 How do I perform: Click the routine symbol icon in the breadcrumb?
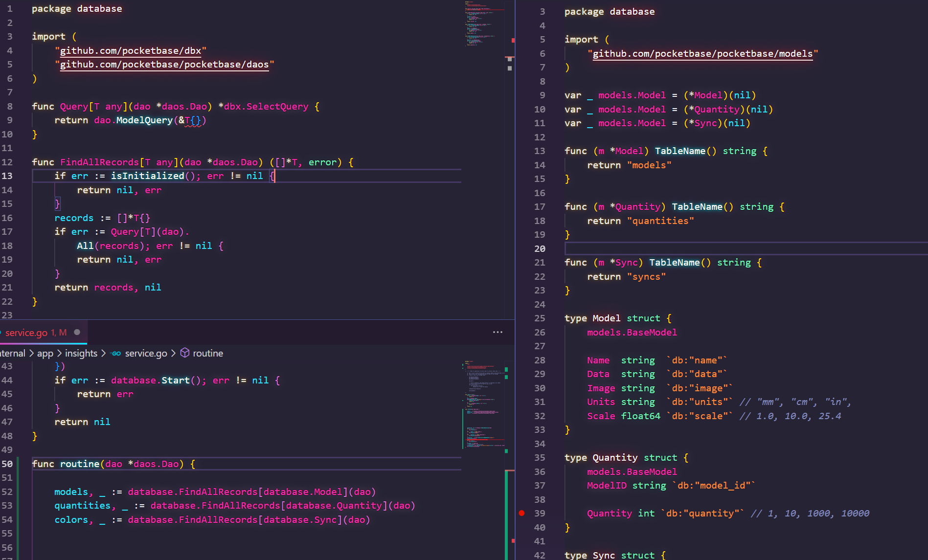[185, 353]
